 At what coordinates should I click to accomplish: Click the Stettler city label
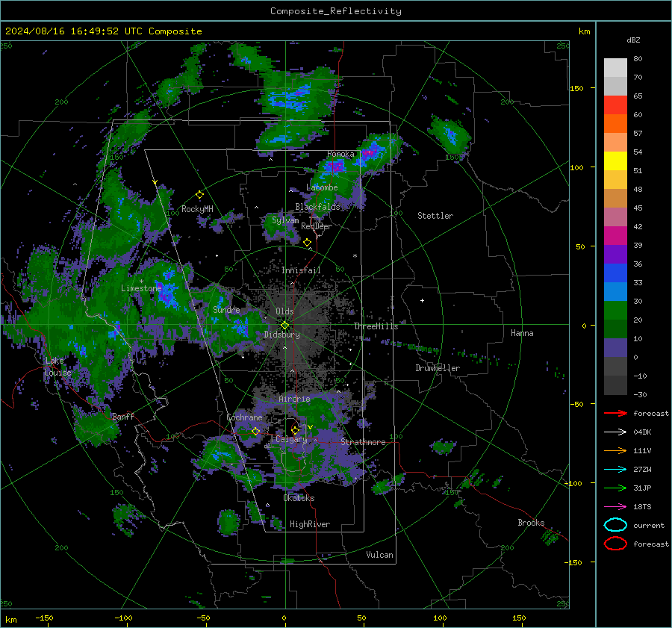435,216
